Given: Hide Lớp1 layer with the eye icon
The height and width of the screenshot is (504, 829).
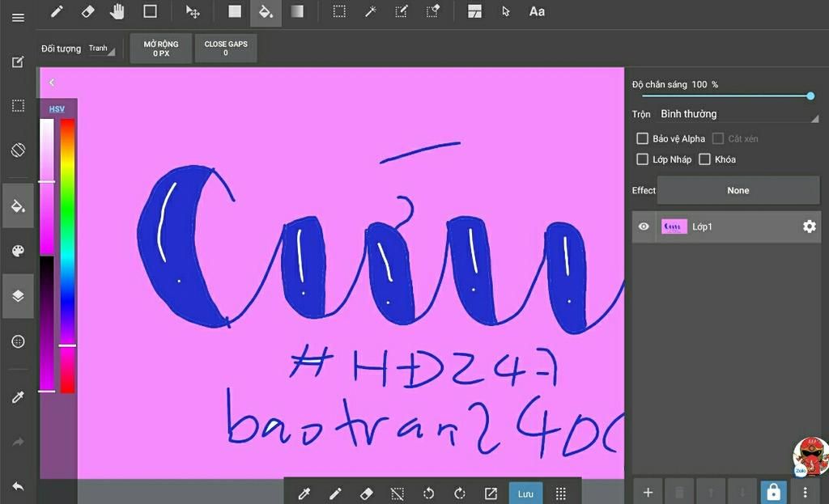Looking at the screenshot, I should 644,227.
